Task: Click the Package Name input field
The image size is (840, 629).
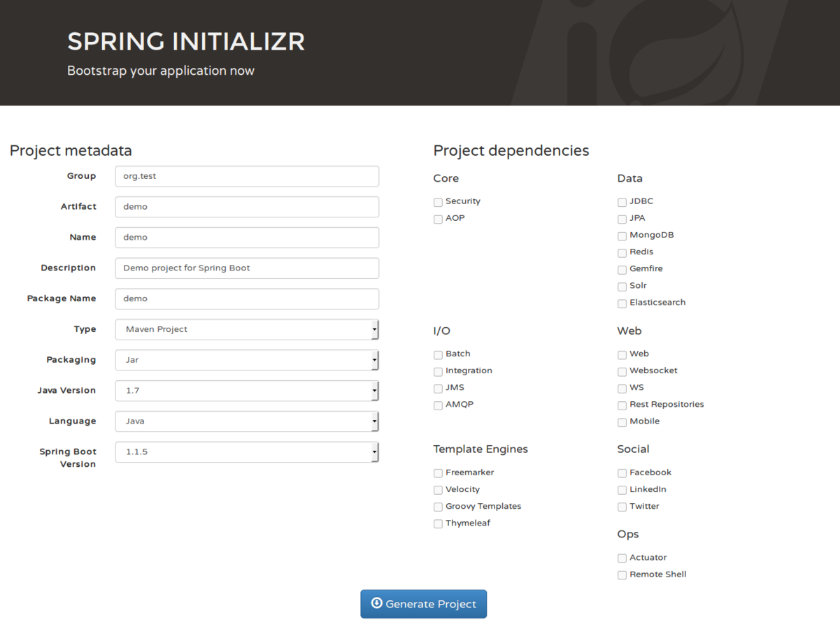Action: coord(247,299)
